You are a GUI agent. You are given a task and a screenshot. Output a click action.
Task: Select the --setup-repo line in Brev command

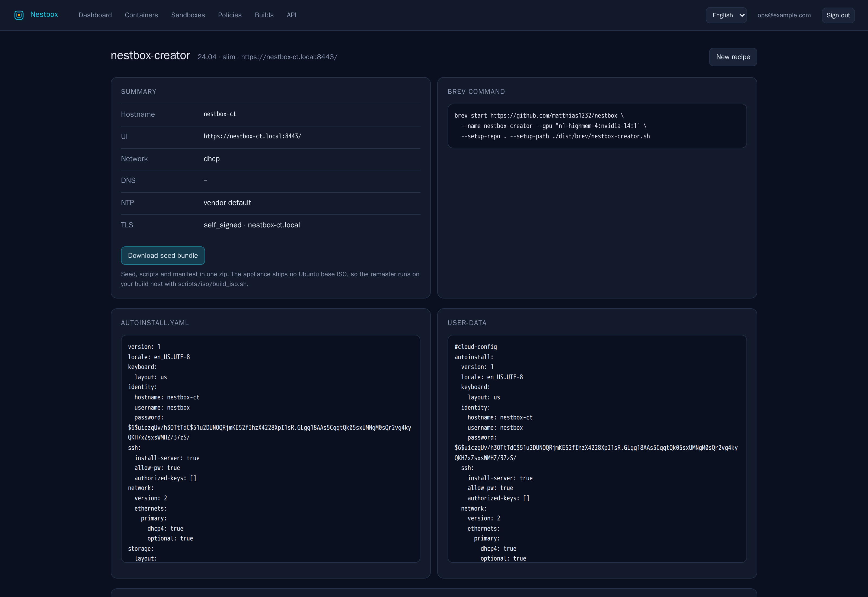pos(555,136)
